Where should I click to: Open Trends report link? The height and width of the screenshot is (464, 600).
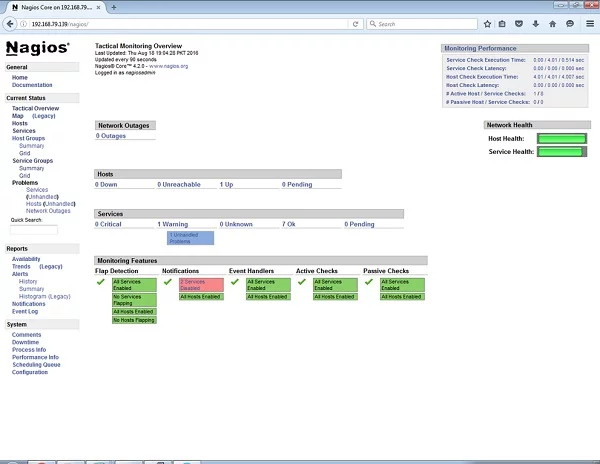point(21,266)
